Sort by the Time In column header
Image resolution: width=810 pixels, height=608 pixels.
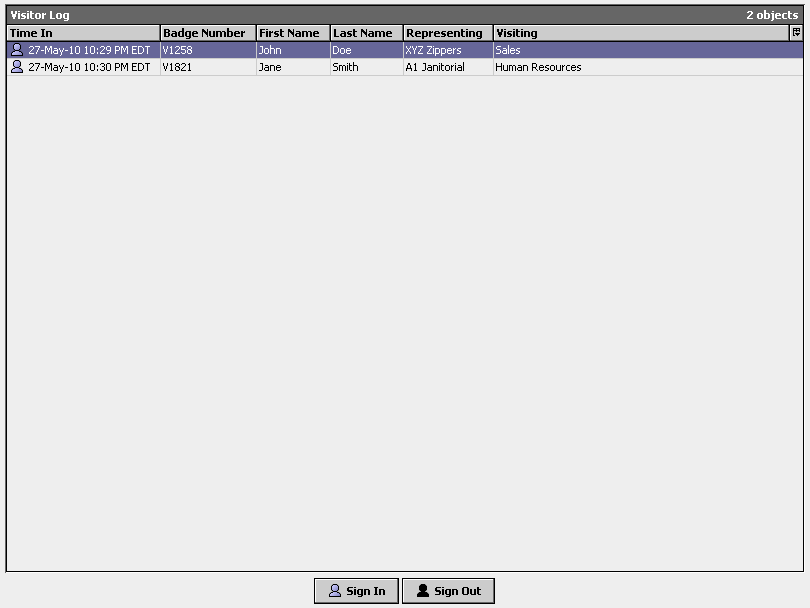pos(83,33)
